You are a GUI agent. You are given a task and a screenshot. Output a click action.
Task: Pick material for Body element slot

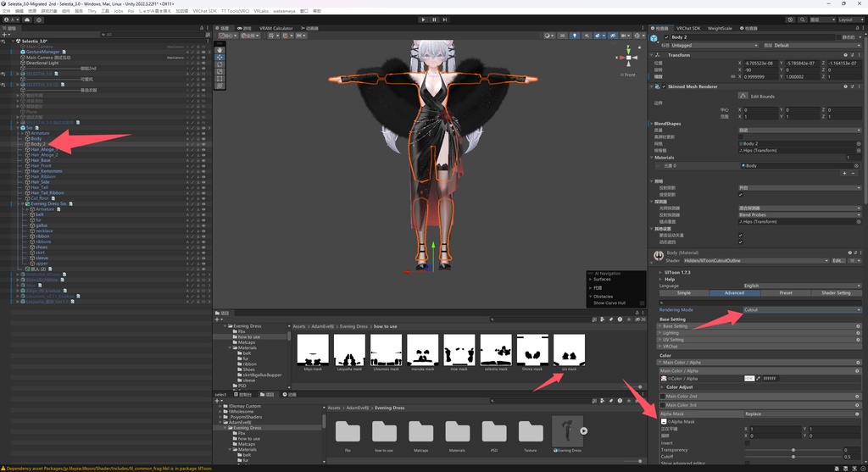point(856,165)
